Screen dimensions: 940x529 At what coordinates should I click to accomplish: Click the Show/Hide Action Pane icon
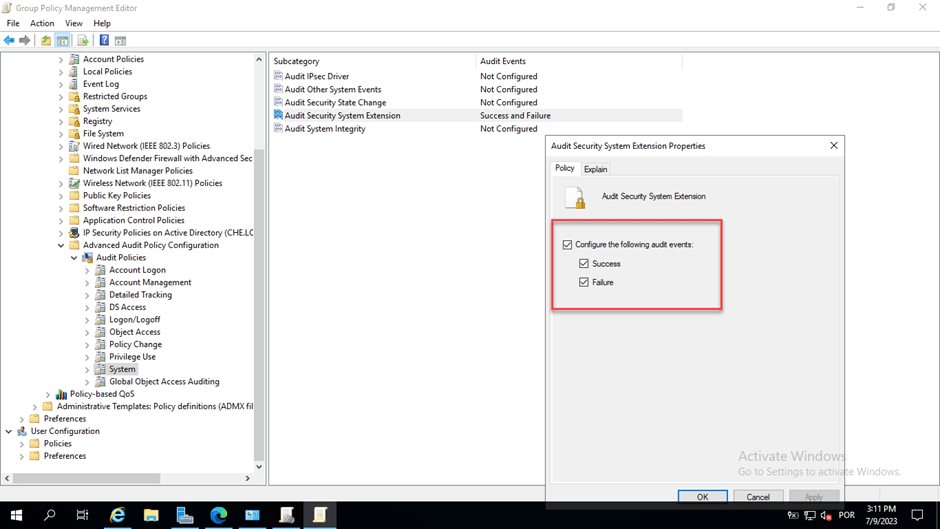tap(120, 41)
